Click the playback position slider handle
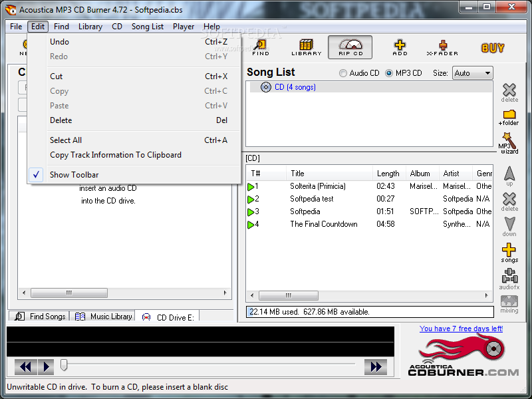The width and height of the screenshot is (532, 399). [x=64, y=365]
